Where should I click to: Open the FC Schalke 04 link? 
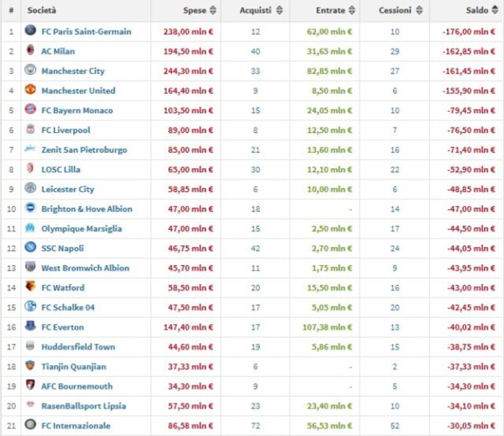[68, 307]
